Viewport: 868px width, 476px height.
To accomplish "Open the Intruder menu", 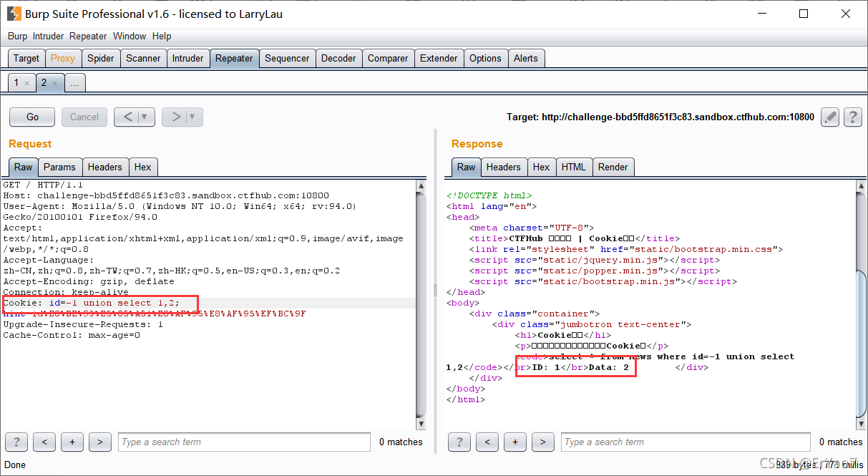I will tap(48, 36).
